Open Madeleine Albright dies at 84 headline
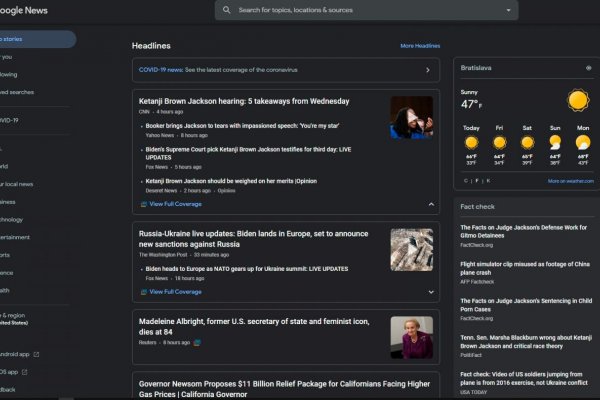 tap(254, 327)
